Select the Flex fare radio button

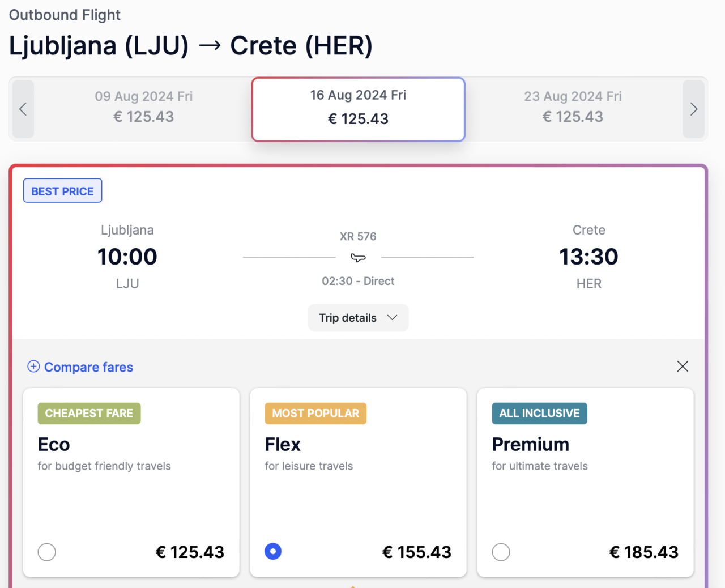coord(273,552)
